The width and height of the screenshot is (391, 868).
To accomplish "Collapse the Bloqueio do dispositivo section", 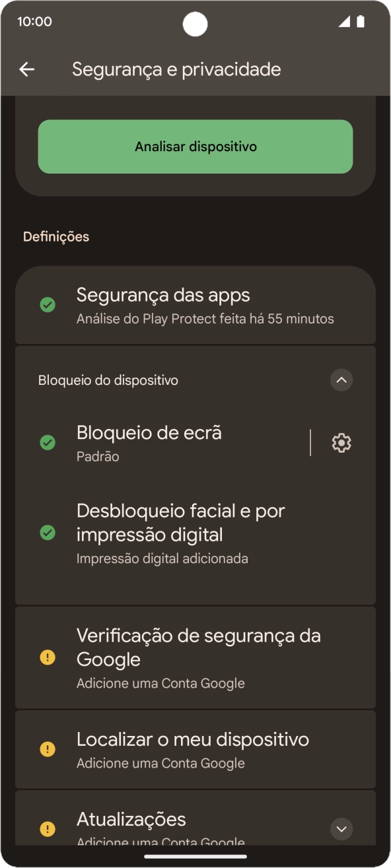I will point(341,380).
